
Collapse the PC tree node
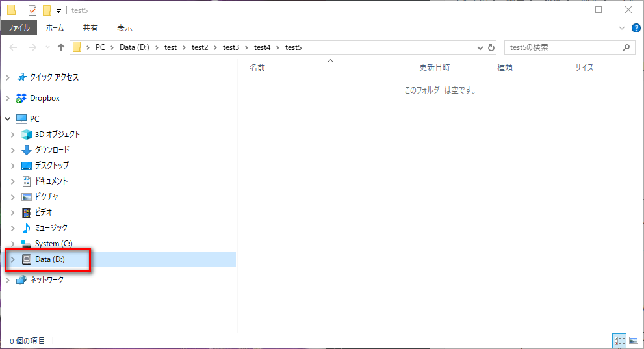tap(8, 119)
